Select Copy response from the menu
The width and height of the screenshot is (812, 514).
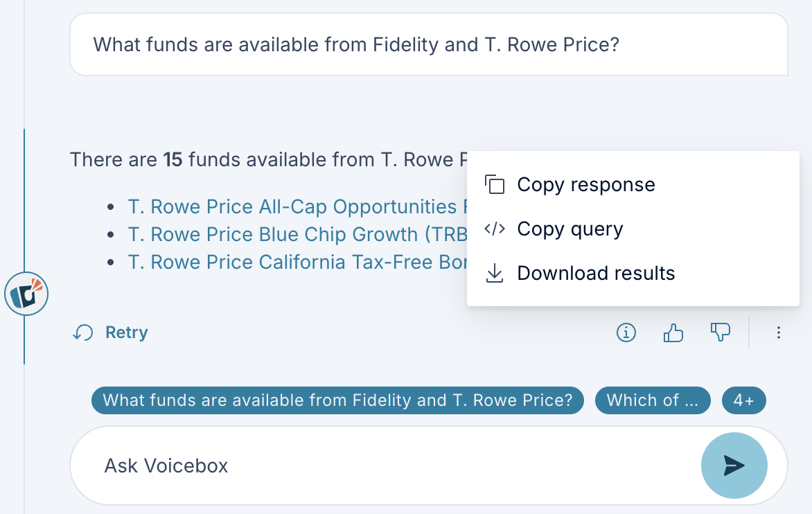pos(585,185)
